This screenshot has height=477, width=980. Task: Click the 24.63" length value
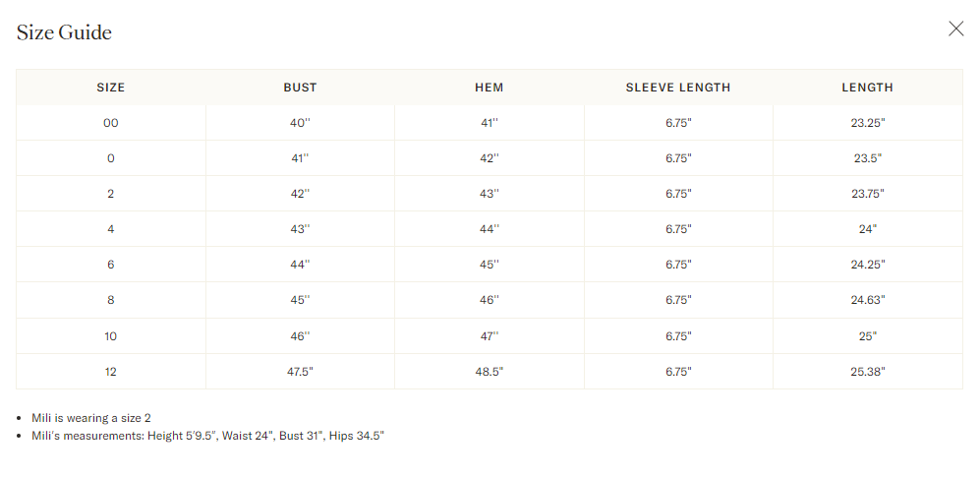(x=867, y=300)
